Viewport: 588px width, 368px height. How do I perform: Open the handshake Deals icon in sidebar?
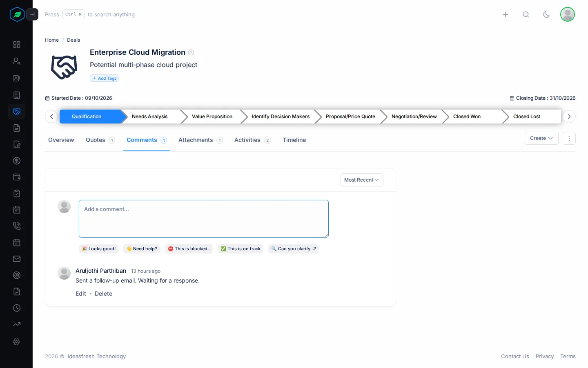pyautogui.click(x=17, y=112)
